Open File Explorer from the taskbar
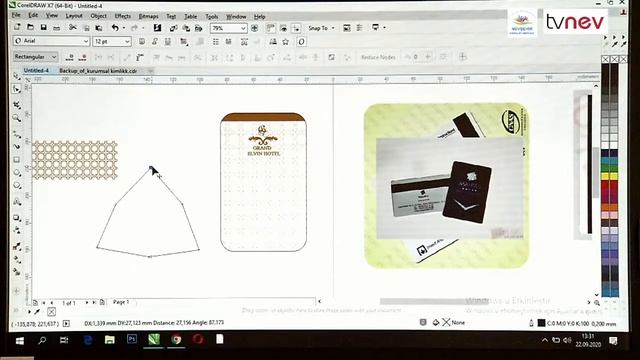640x360 pixels. 109,340
